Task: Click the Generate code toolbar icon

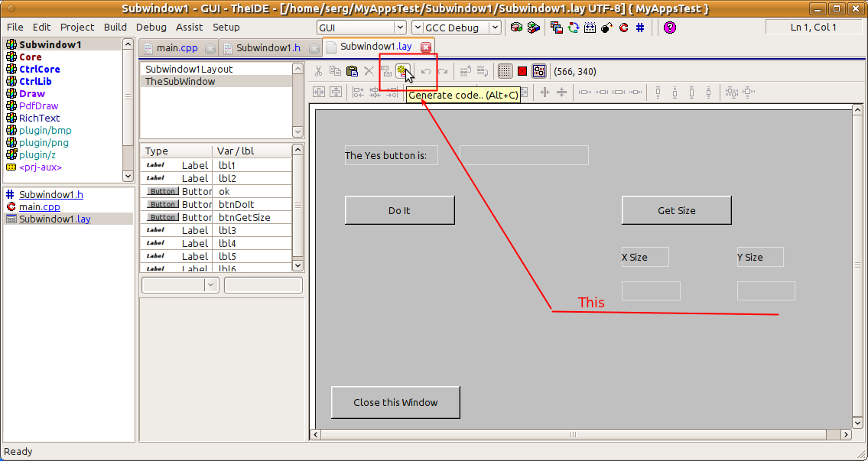Action: point(401,71)
